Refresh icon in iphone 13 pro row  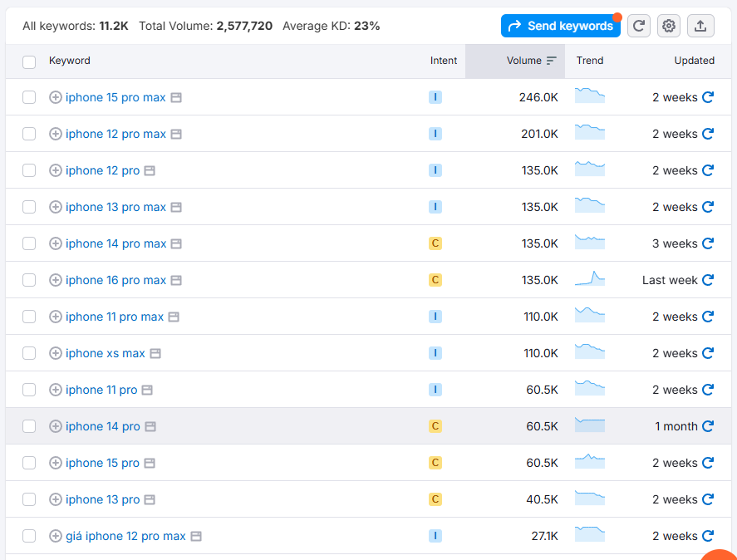click(x=708, y=499)
